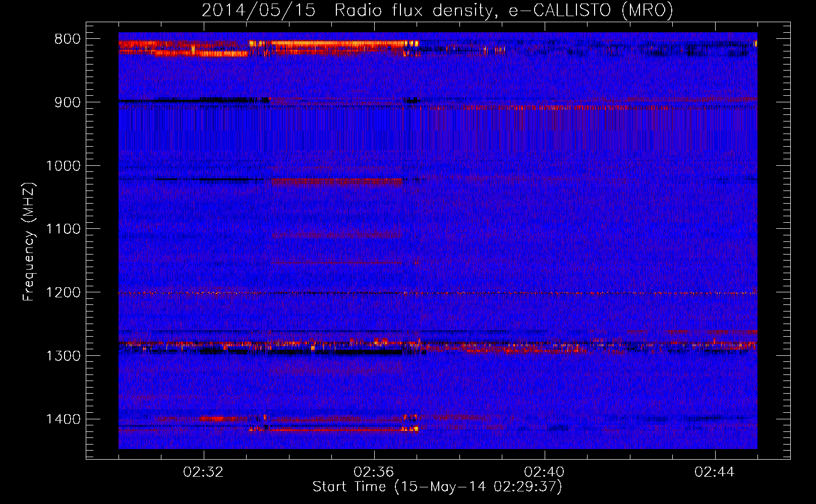Click the bright yellow emission band near 800 MHz

[x=334, y=43]
